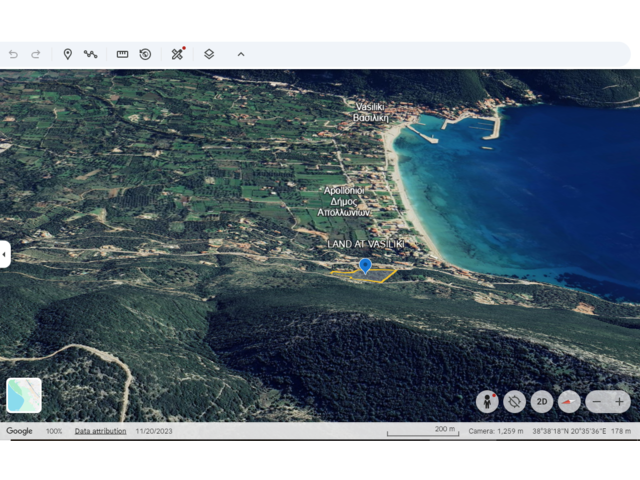The width and height of the screenshot is (640, 480).
Task: Select the Draw path or polygon tool
Action: pos(91,54)
